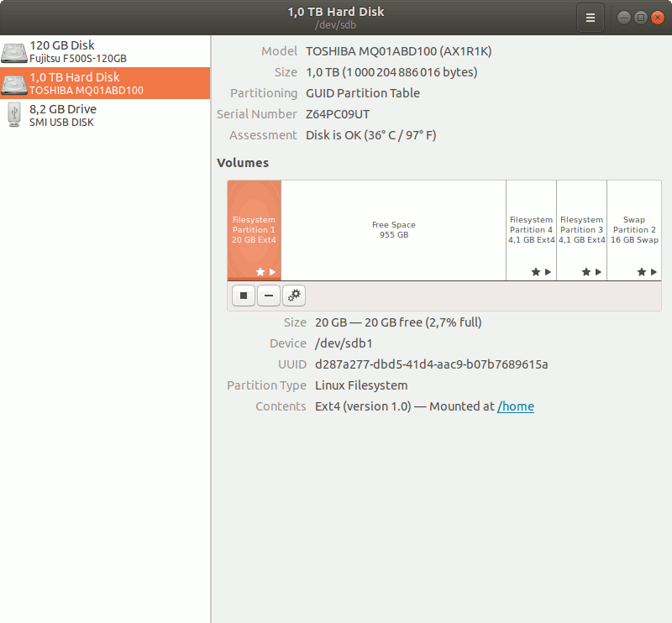Select Filesystem Partition 4 volume
The height and width of the screenshot is (623, 672).
(x=531, y=229)
